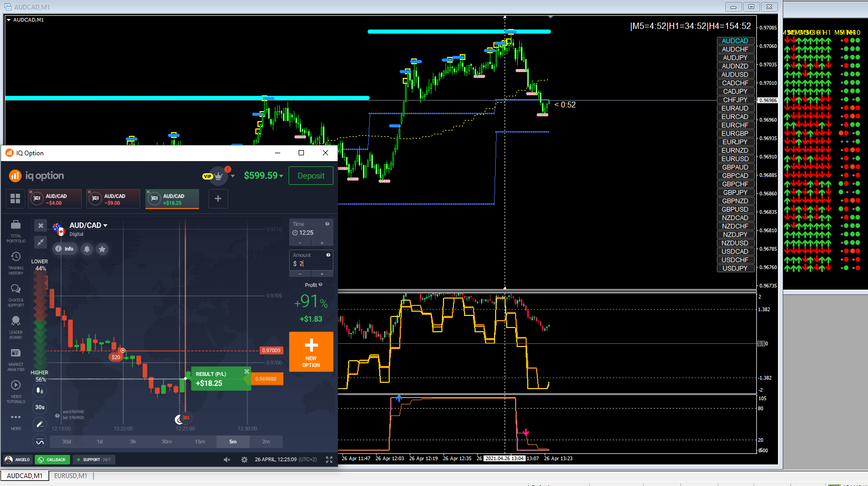Click the VIP crown icon

[x=218, y=176]
